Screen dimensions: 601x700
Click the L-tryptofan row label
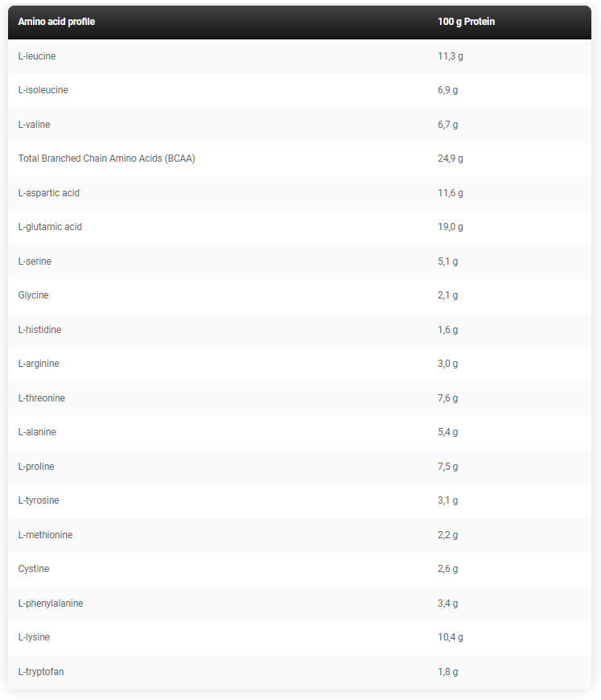tap(41, 671)
